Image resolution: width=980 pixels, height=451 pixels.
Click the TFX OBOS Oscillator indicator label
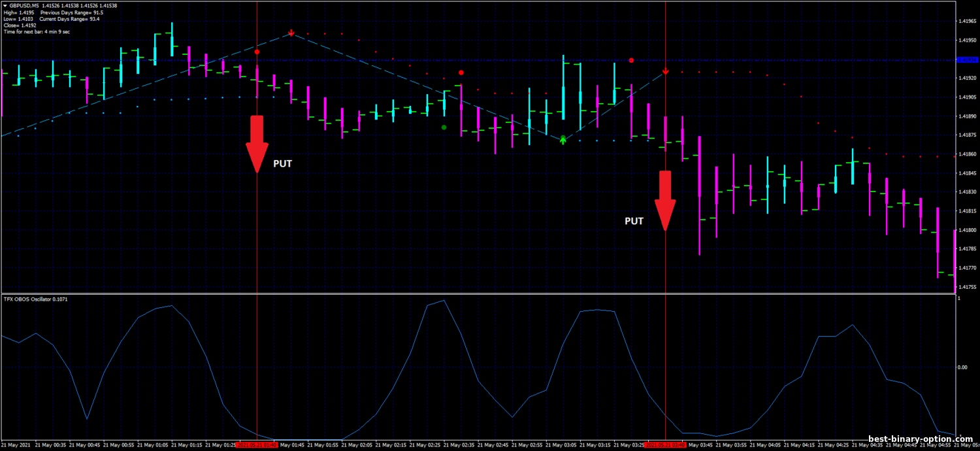35,299
